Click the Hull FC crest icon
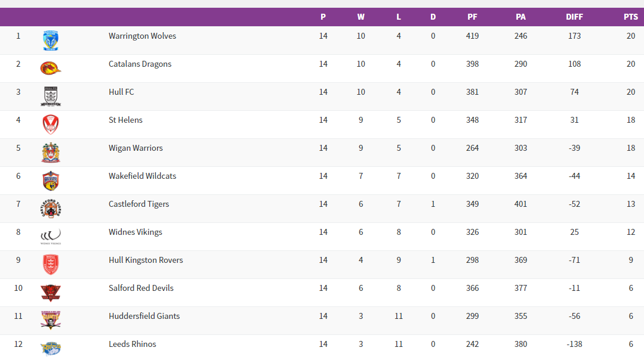This screenshot has width=644, height=363. coord(51,97)
